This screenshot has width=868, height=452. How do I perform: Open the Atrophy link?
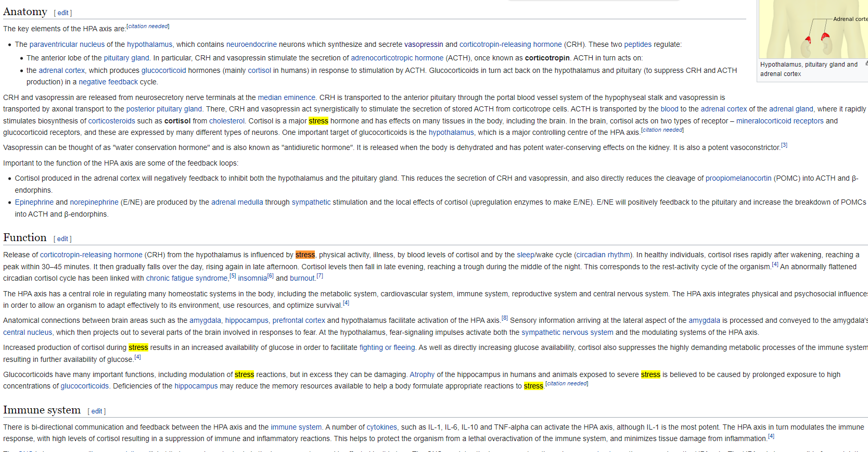pyautogui.click(x=422, y=374)
